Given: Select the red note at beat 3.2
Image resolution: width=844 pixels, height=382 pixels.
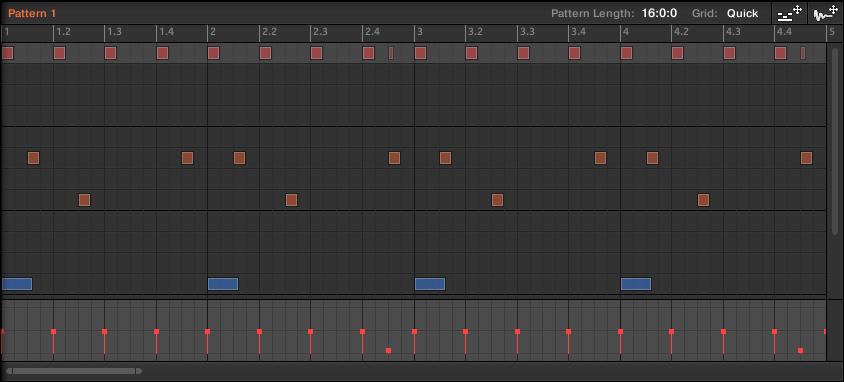Looking at the screenshot, I should click(472, 53).
